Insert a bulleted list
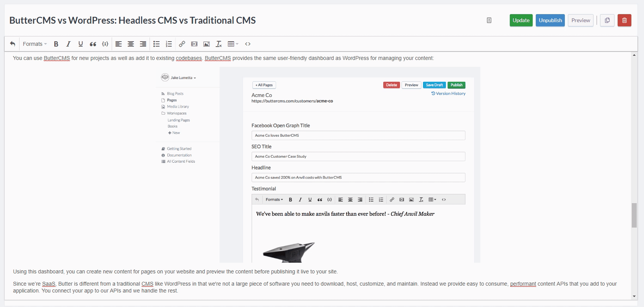Screen dimensions: 644x307 pyautogui.click(x=156, y=44)
